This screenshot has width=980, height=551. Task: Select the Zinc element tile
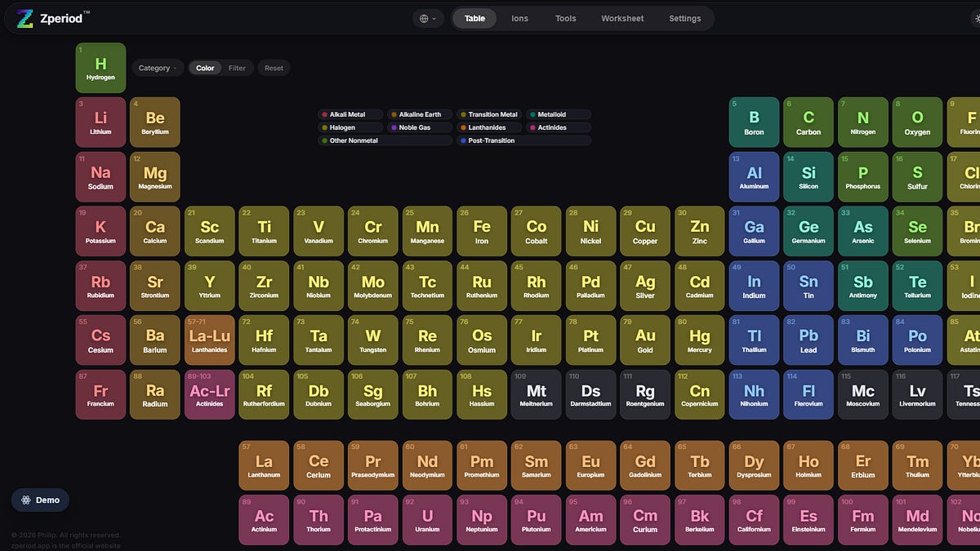700,231
